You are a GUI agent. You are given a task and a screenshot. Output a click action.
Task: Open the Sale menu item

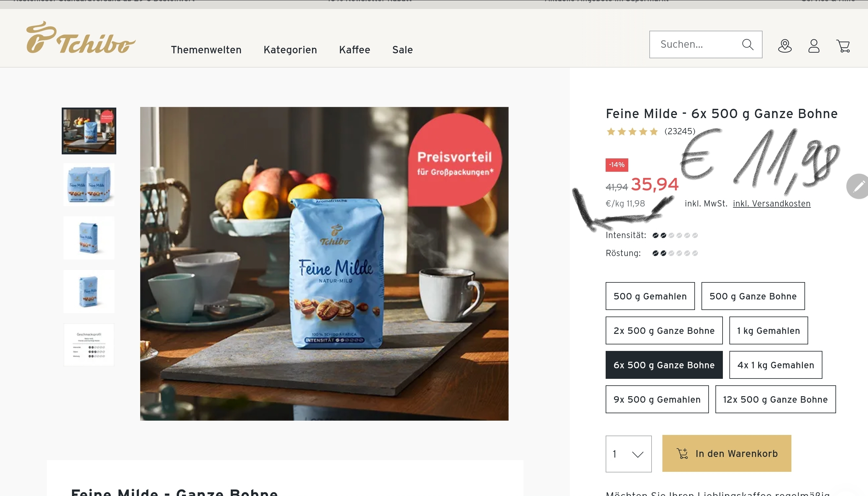(403, 50)
